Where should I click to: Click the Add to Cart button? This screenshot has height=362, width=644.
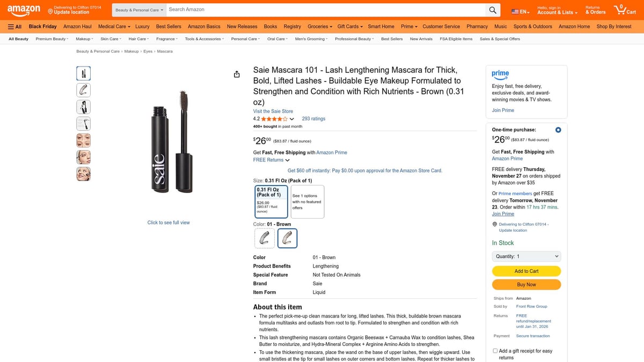coord(526,271)
